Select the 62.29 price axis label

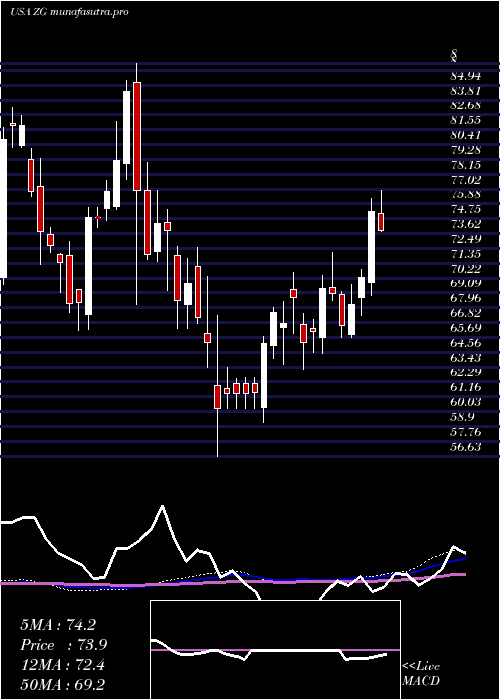point(466,372)
